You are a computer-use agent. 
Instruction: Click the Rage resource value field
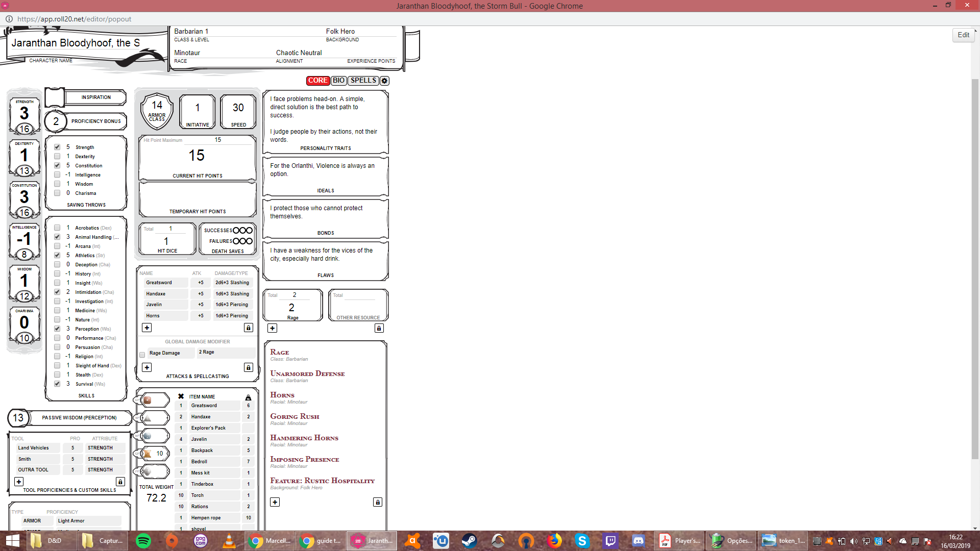[x=292, y=308]
